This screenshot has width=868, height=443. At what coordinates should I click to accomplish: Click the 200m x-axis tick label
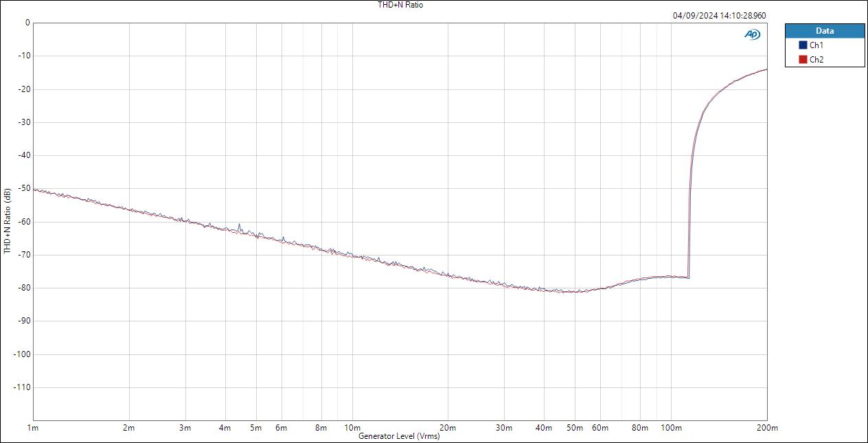tap(767, 426)
